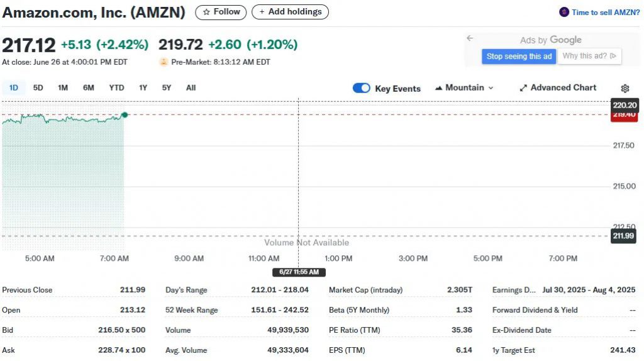
Task: Select the 5Y range tab
Action: [x=166, y=88]
